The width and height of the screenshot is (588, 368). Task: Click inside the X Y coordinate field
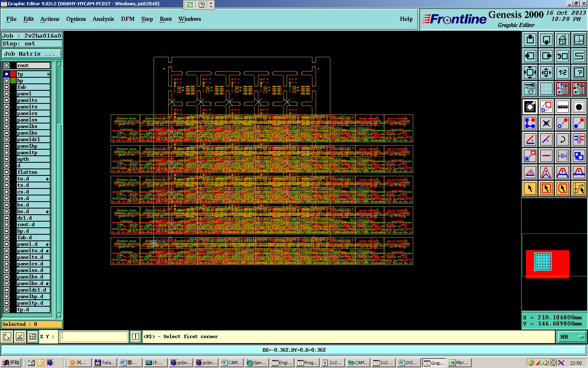coord(94,337)
